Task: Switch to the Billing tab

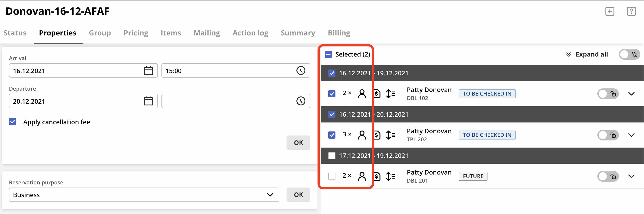Action: point(339,33)
